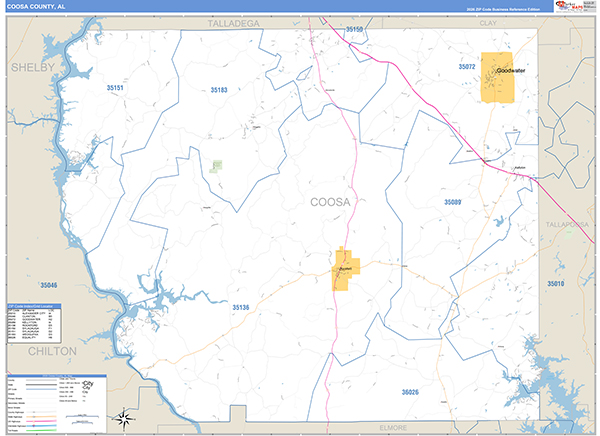This screenshot has width=600, height=436.
Task: Click the 'COOSA COUNTY, AL' title
Action: (x=36, y=7)
